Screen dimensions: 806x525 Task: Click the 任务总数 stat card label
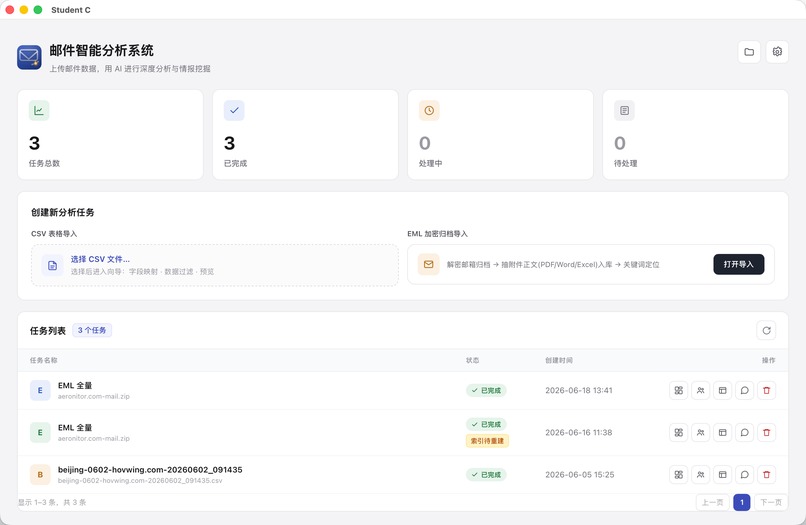(44, 163)
